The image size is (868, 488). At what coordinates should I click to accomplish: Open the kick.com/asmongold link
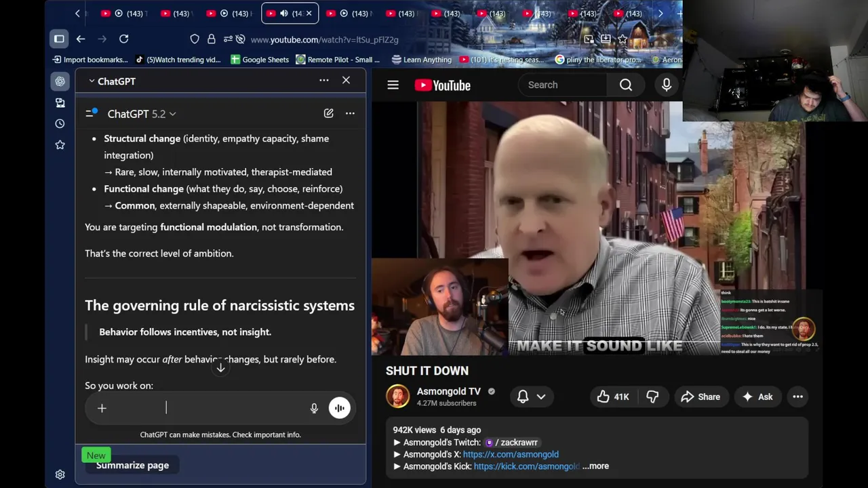pos(526,466)
